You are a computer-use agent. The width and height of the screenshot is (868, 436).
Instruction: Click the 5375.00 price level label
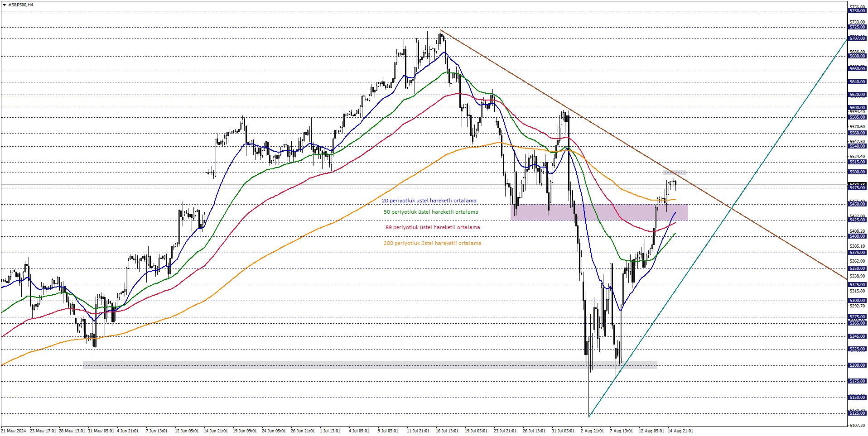pos(857,253)
